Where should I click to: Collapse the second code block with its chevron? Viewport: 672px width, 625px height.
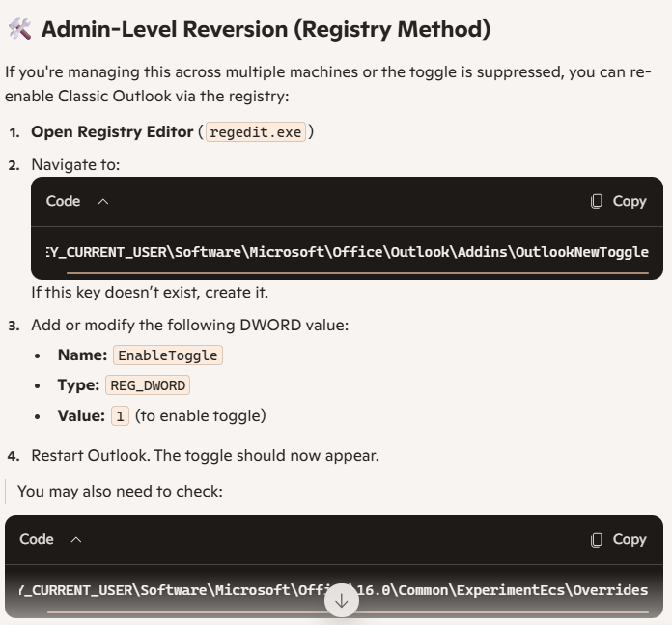pyautogui.click(x=76, y=540)
